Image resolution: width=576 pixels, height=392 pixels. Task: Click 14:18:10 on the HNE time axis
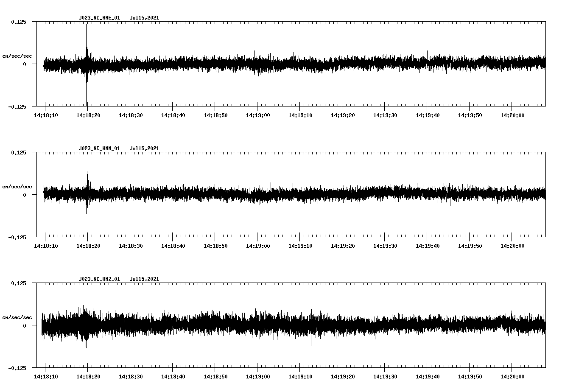[46, 115]
